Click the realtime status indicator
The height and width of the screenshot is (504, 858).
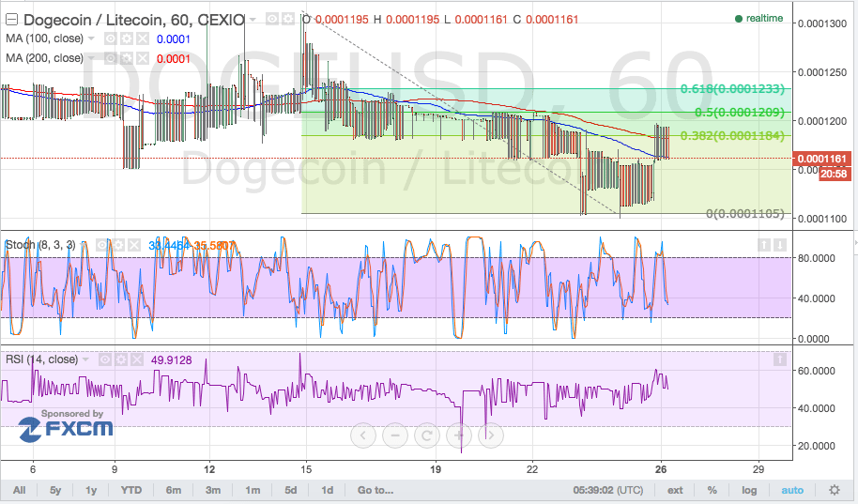point(758,19)
